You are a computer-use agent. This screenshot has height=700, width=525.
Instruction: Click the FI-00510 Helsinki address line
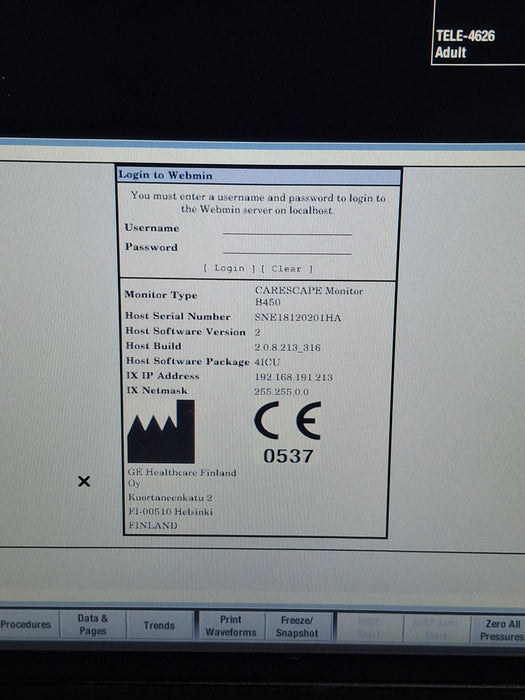[171, 512]
